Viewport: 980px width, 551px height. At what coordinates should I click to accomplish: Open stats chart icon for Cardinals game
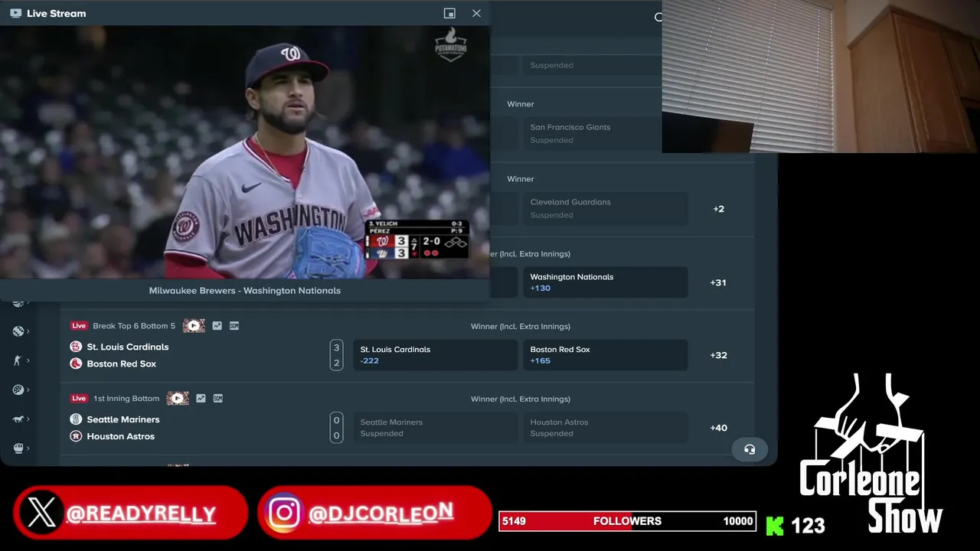coord(217,325)
